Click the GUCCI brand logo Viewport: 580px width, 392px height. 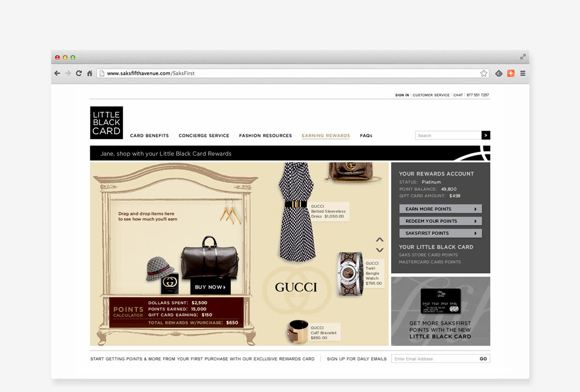[x=296, y=287]
